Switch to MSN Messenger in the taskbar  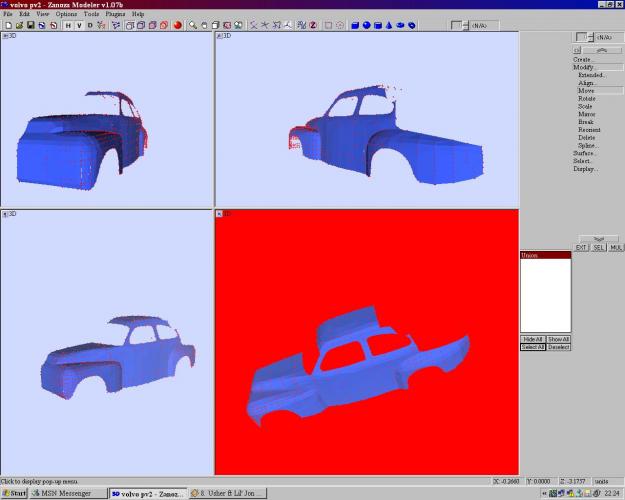coord(67,493)
